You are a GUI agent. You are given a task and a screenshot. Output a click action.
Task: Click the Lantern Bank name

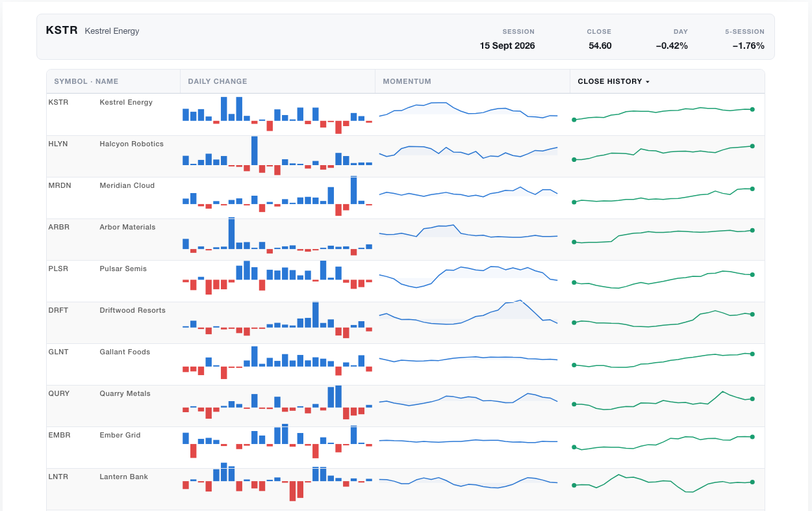124,477
